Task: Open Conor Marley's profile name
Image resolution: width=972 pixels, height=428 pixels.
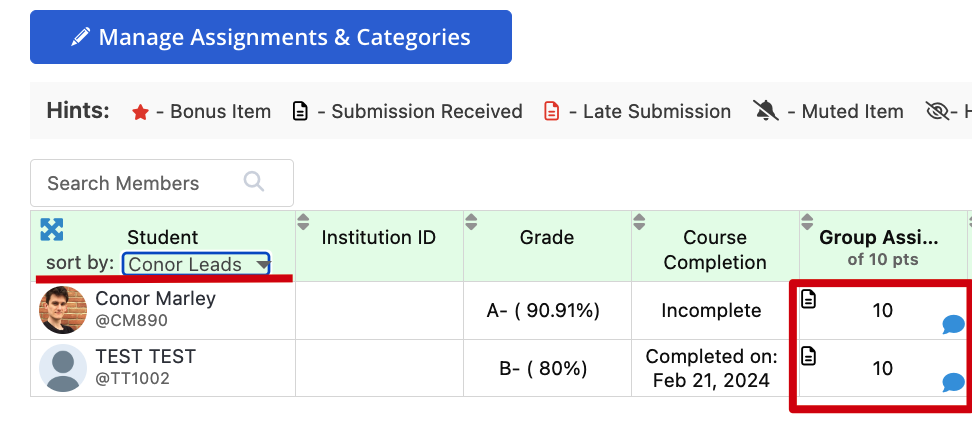Action: pos(155,298)
